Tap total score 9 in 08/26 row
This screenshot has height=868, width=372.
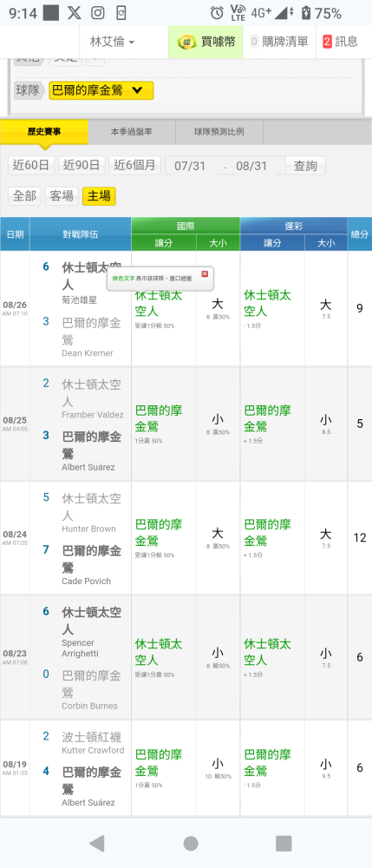pos(360,308)
